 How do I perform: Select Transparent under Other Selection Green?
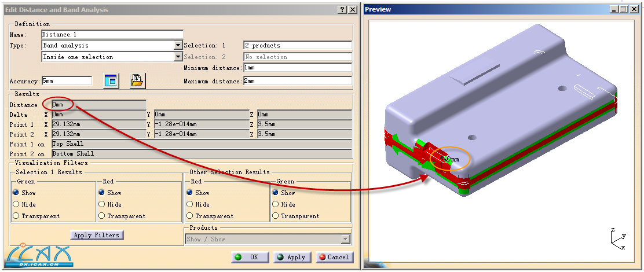tap(276, 216)
